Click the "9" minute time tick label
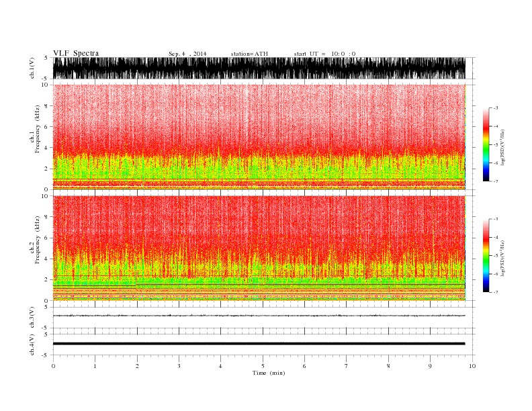This screenshot has height=411, width=532. tap(430, 366)
